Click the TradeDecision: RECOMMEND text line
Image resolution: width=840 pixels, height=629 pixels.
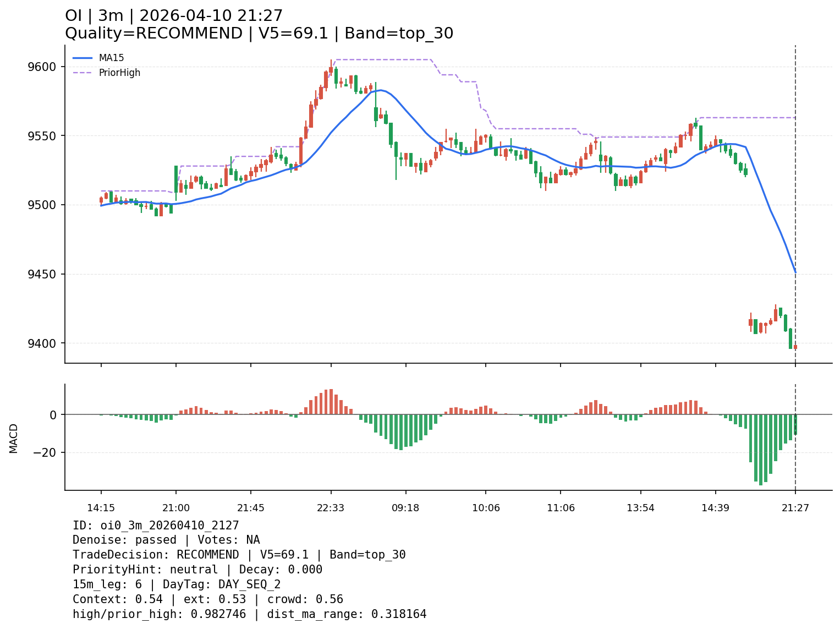tap(239, 555)
